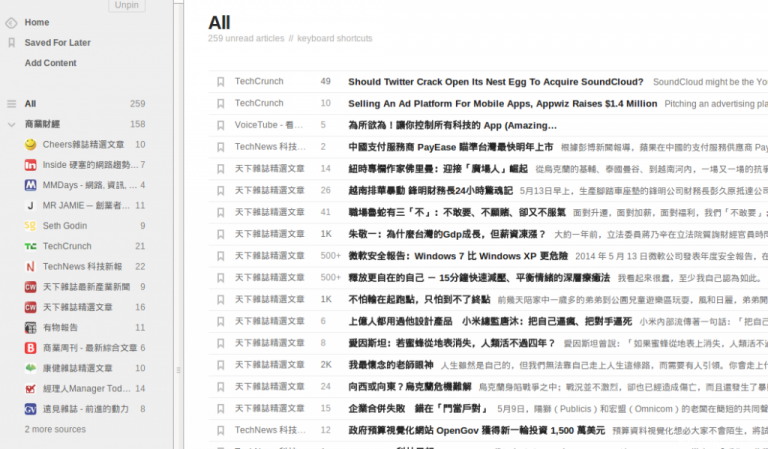This screenshot has height=449, width=768.
Task: Bookmark the Appwiz Raises $1.4 Million article
Action: [221, 103]
